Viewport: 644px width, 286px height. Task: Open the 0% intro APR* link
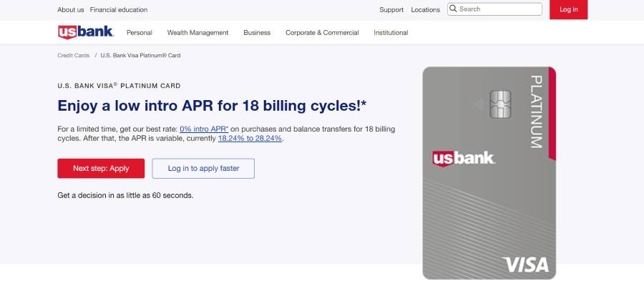click(204, 129)
